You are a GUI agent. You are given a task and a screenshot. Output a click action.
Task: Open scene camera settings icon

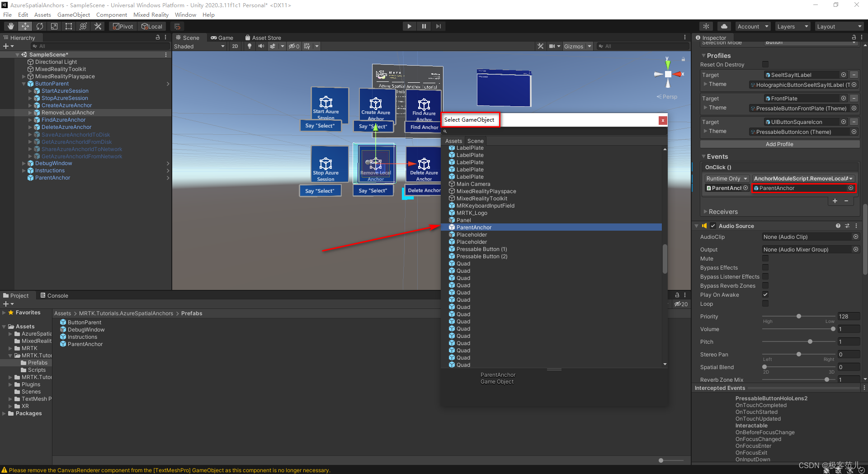(x=552, y=46)
